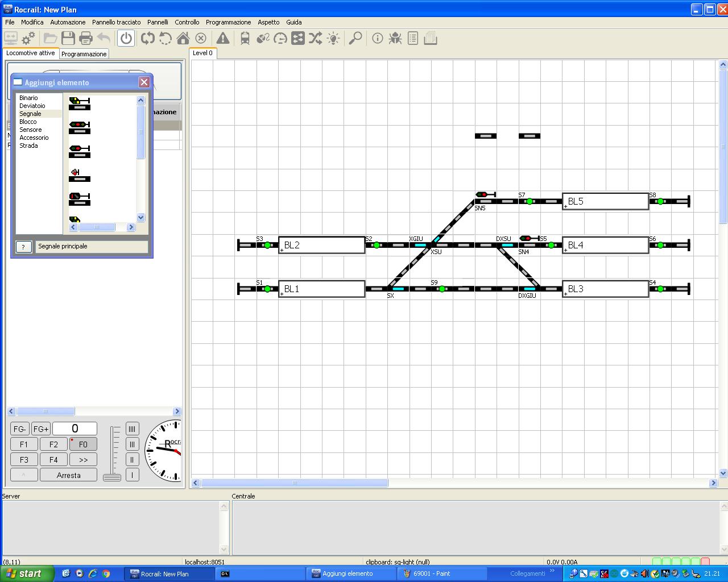Click the locomotive speed slider handle
Image resolution: width=728 pixels, height=582 pixels.
coord(112,477)
